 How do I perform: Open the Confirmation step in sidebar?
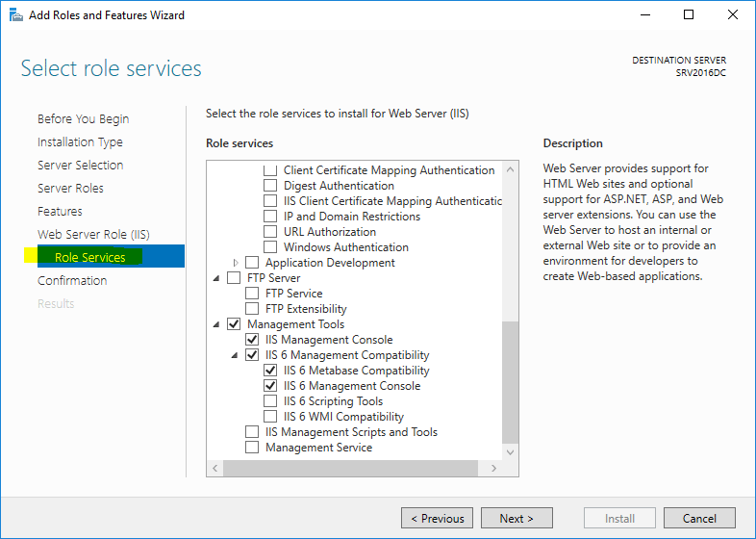click(x=72, y=281)
